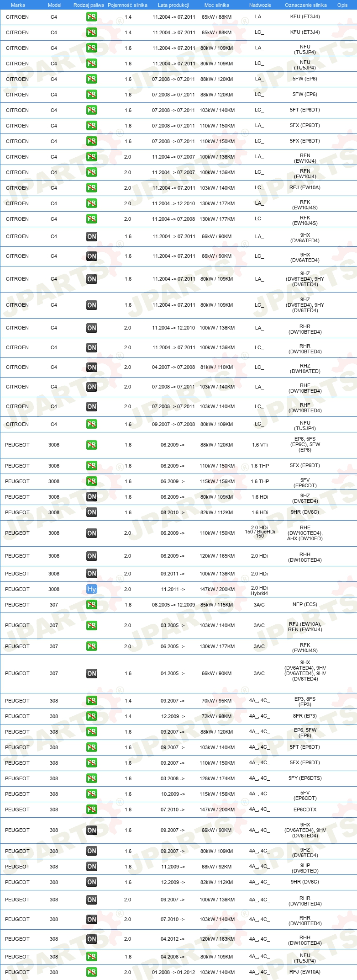Click the Hy hybrid icon in Peugeot 3008 Hybrid4 row

coord(92,589)
